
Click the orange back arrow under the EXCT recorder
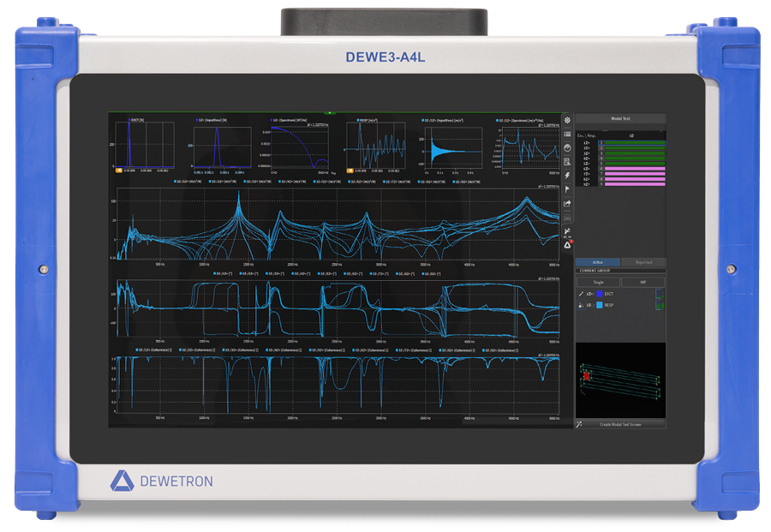118,170
